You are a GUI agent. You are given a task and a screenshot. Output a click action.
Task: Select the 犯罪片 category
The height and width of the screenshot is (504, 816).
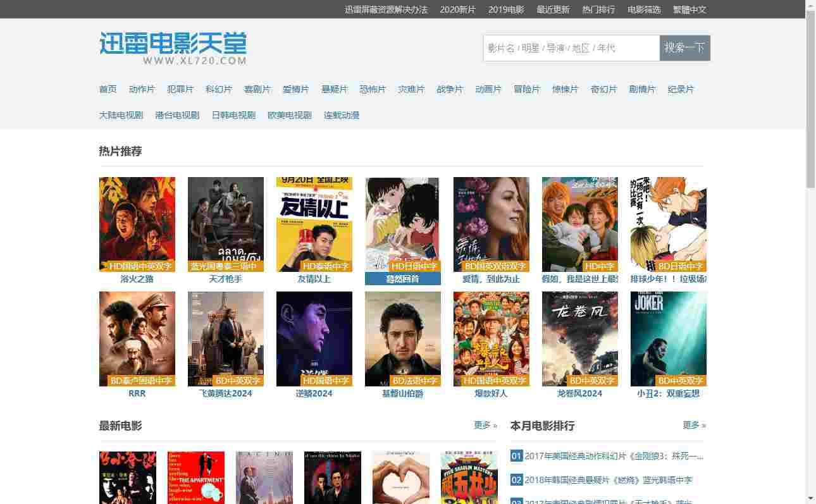tap(180, 89)
